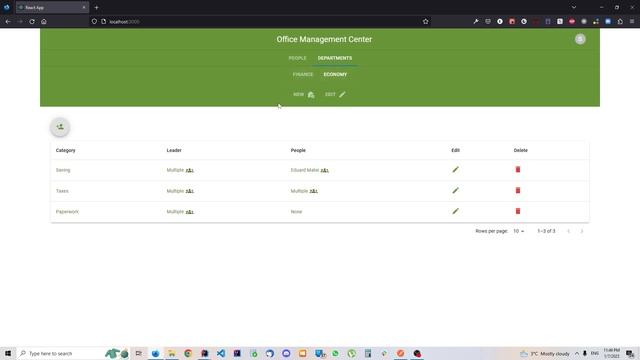This screenshot has height=360, width=640.
Task: View multiple leaders icon in Taxes row
Action: (190, 191)
